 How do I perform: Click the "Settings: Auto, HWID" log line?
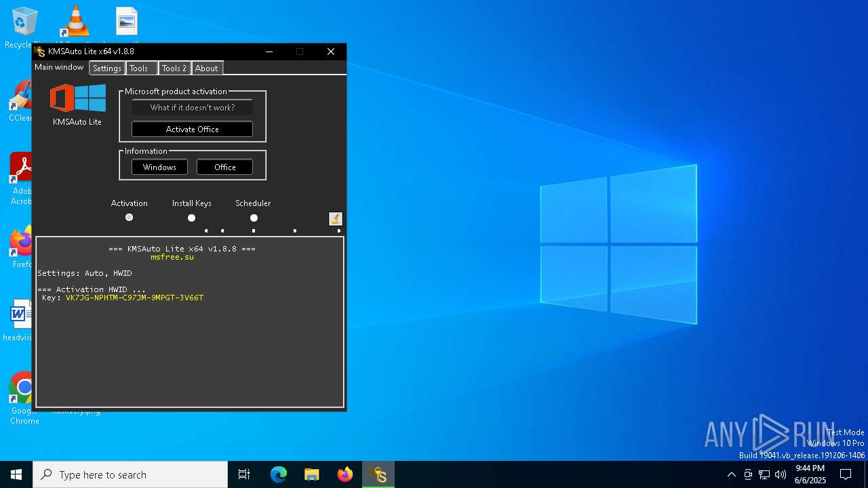pos(85,273)
